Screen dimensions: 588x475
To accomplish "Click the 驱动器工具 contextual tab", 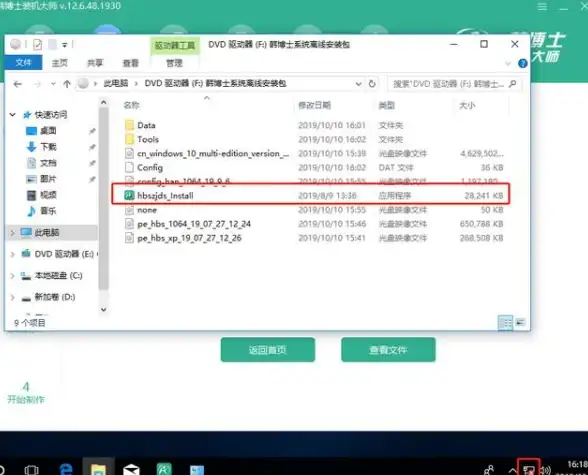I will (x=175, y=46).
